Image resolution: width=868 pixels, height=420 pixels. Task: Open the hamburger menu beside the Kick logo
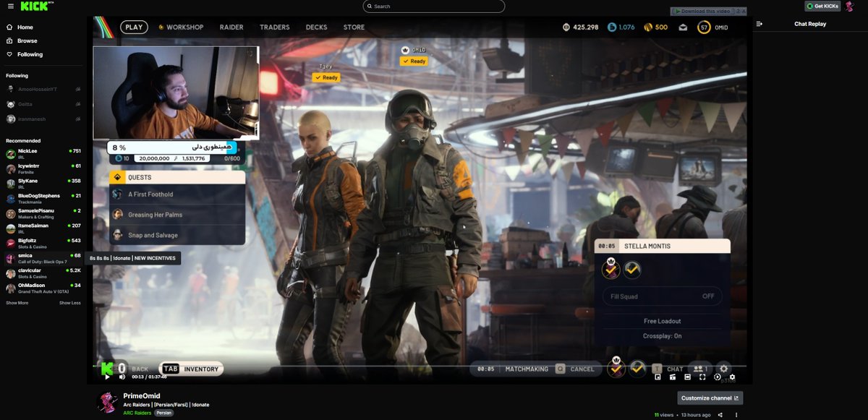9,7
